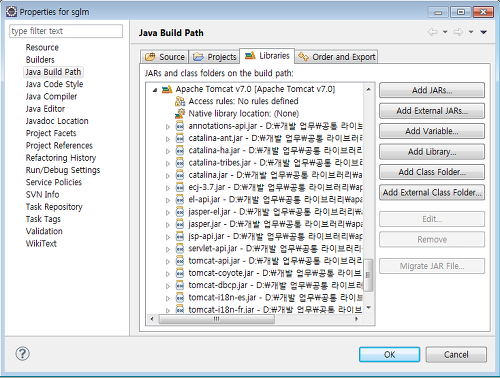This screenshot has width=500, height=378.
Task: Open Project Facets page
Action: pos(51,133)
